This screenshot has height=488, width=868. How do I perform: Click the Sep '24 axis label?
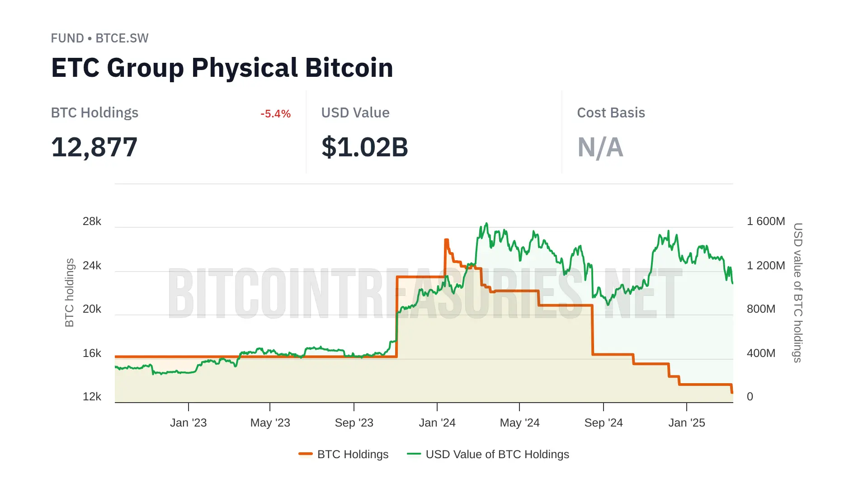coord(604,422)
